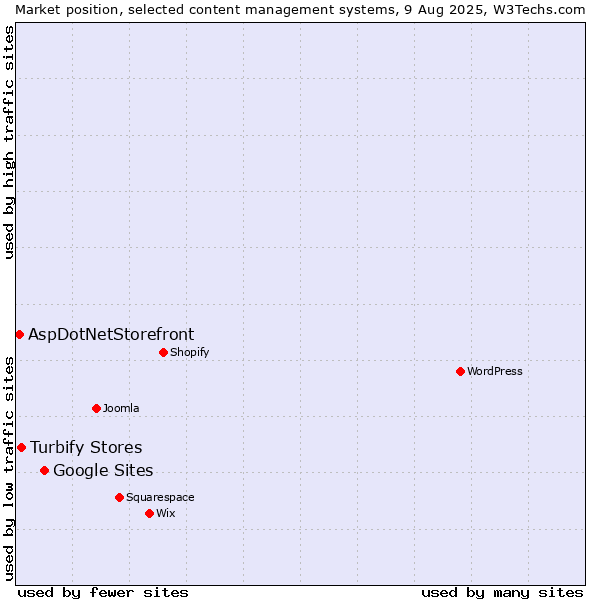This screenshot has width=600, height=600.
Task: Click the red Wix data point
Action: click(150, 514)
